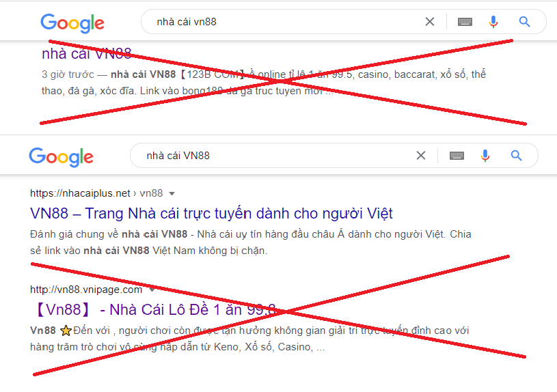
Task: Click the vn88.vnipage.com URL text
Action: tap(86, 290)
